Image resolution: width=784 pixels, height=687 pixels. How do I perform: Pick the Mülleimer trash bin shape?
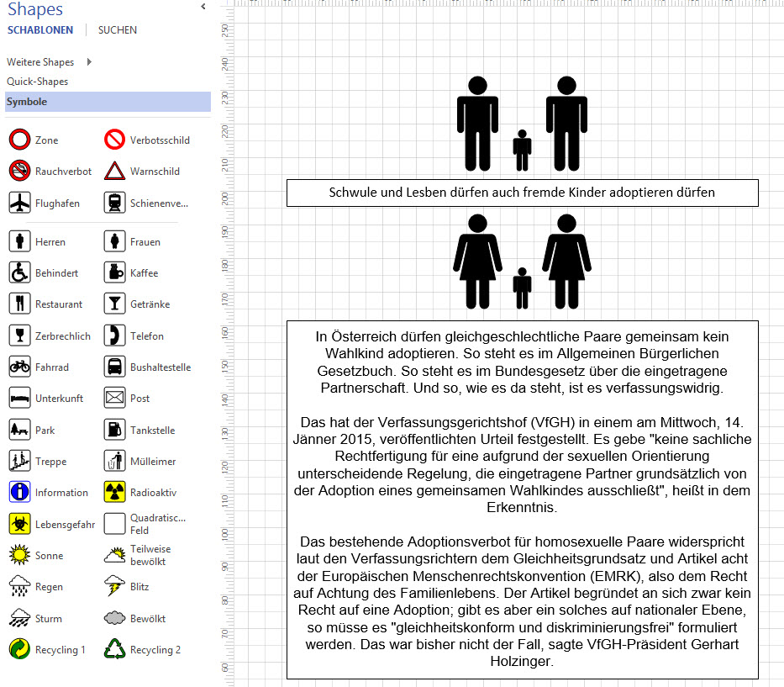coord(114,462)
